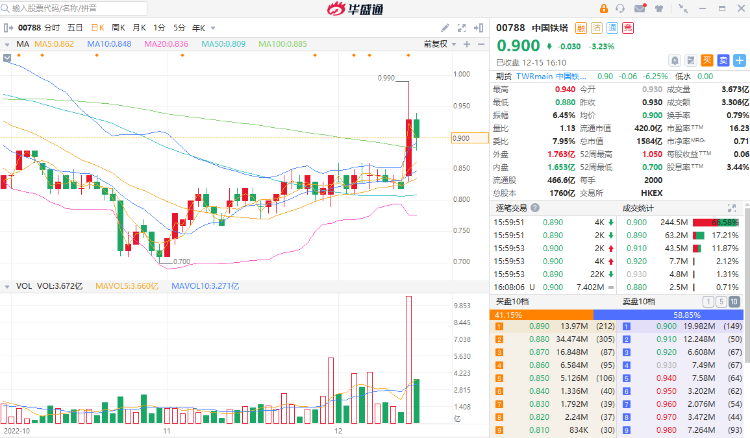Viewport: 750px width, 438px height.
Task: Show 1 level order book depth
Action: click(708, 302)
